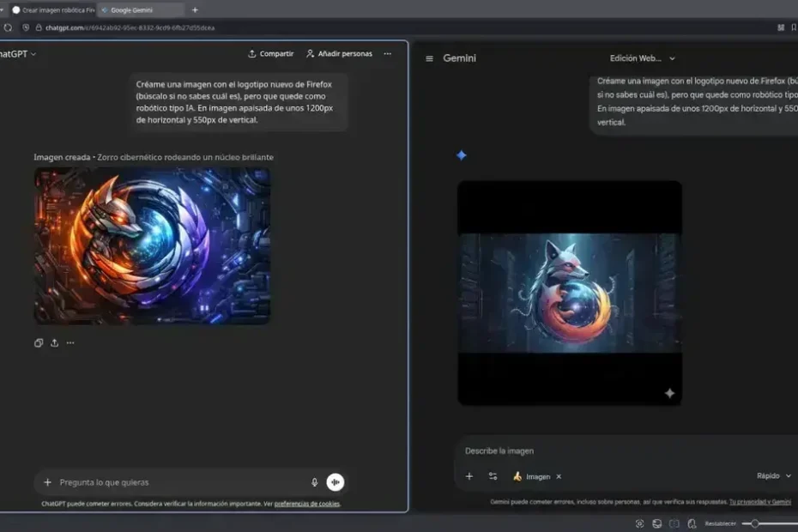The height and width of the screenshot is (532, 798).
Task: Open the tools icon beside Gemini's plus button
Action: pos(493,475)
